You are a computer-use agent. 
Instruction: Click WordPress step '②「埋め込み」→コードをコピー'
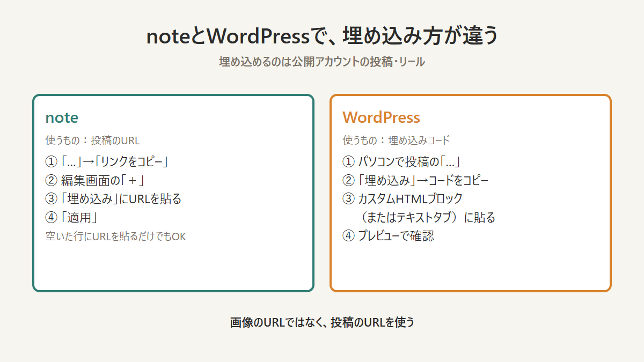(415, 180)
